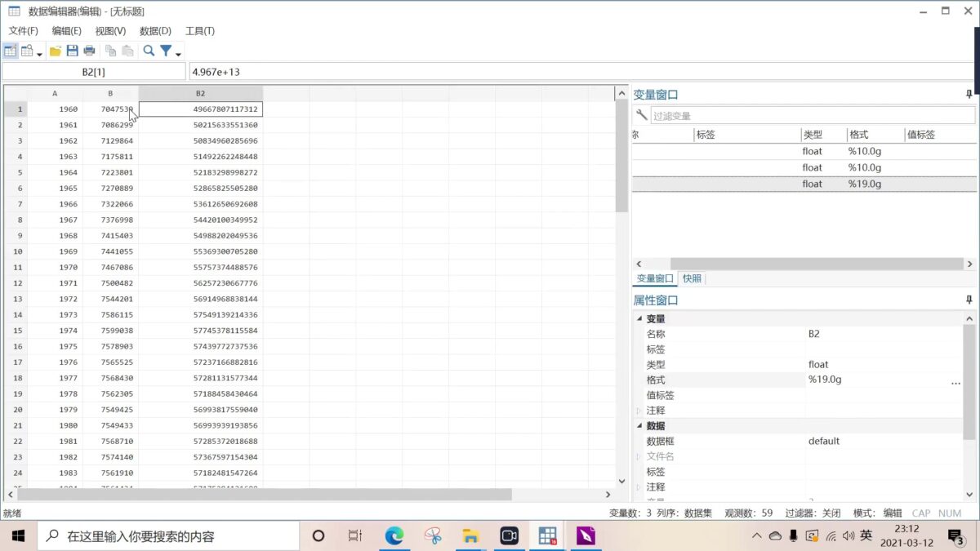Click the print icon in toolbar
Screen dimensions: 980x551
point(89,51)
